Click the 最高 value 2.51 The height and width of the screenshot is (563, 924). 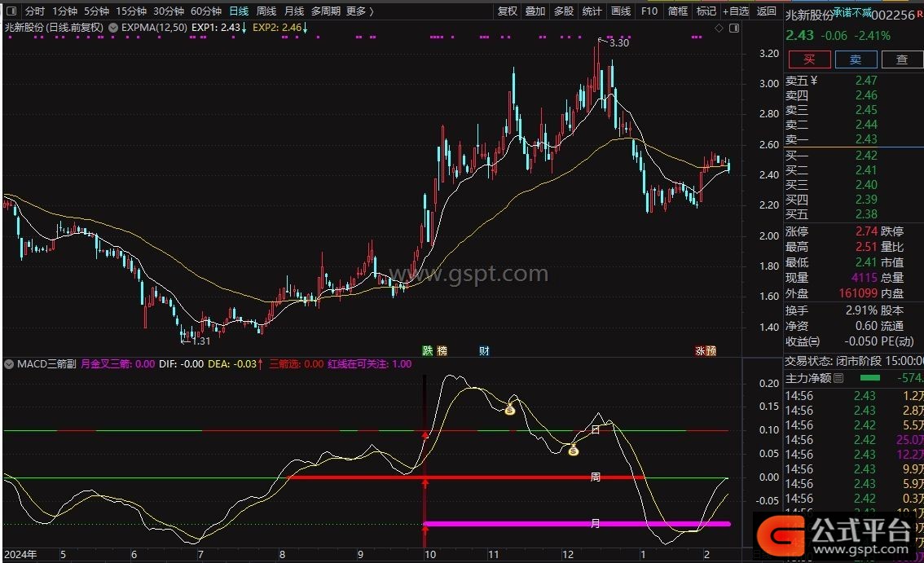pos(866,246)
